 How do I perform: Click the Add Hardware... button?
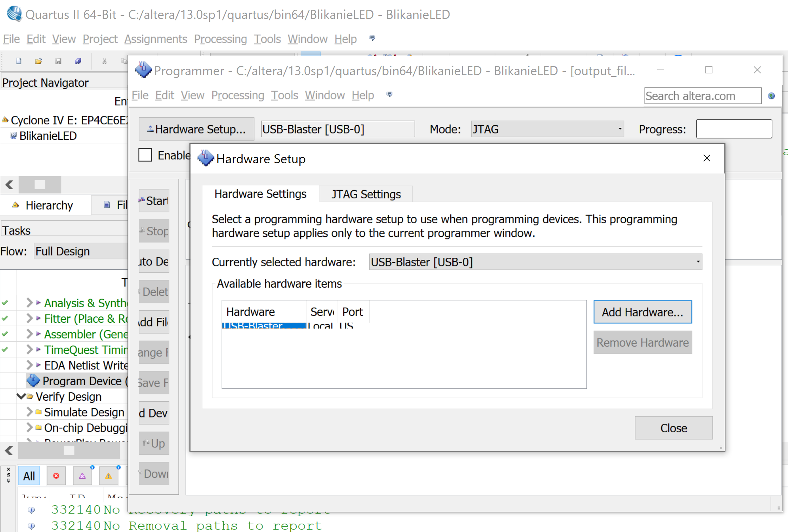[642, 312]
